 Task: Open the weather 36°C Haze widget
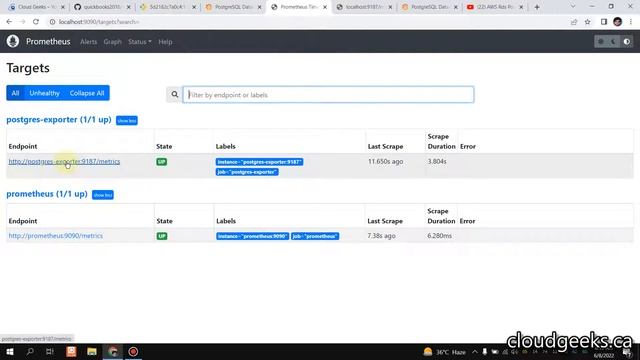(445, 352)
